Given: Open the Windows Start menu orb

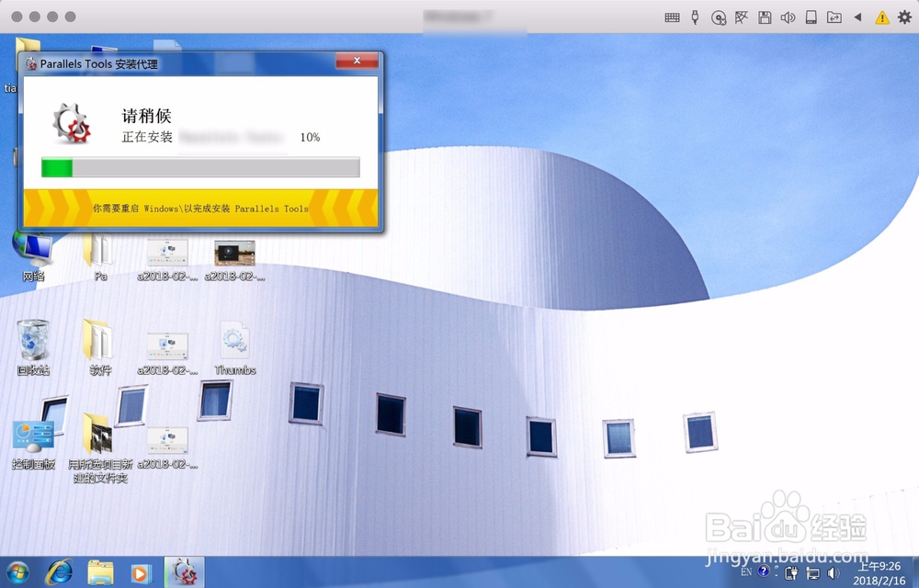Looking at the screenshot, I should [17, 572].
